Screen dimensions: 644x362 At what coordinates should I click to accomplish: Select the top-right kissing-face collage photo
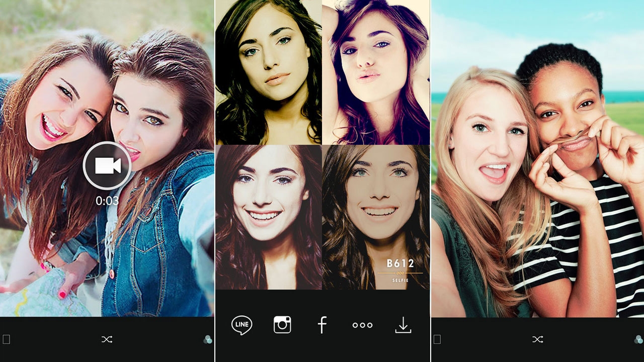(376, 72)
